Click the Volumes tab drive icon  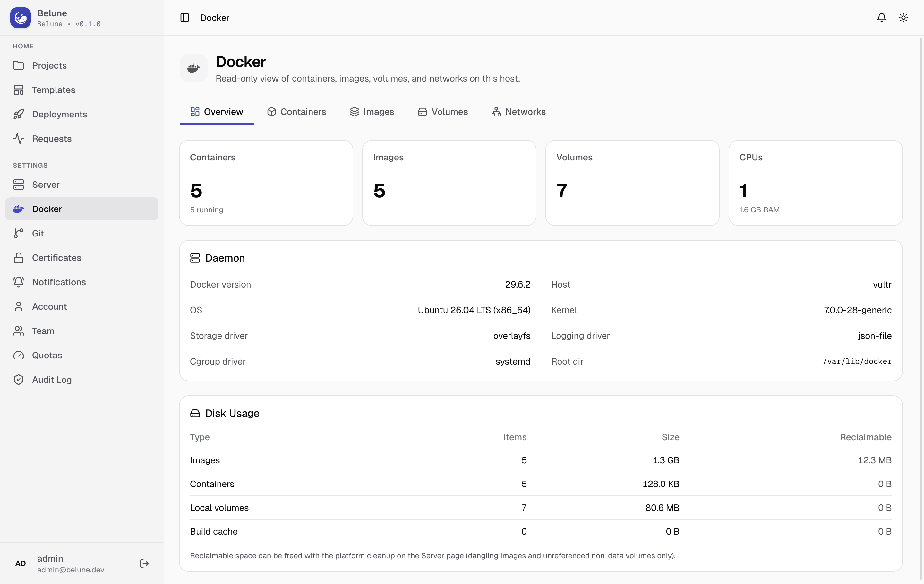(423, 112)
